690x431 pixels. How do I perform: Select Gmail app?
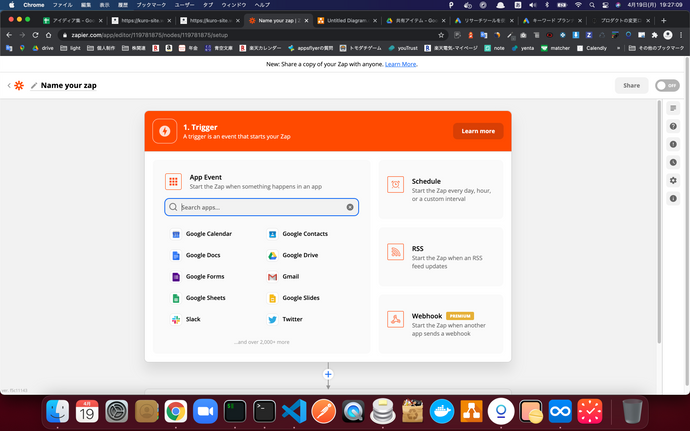283,276
